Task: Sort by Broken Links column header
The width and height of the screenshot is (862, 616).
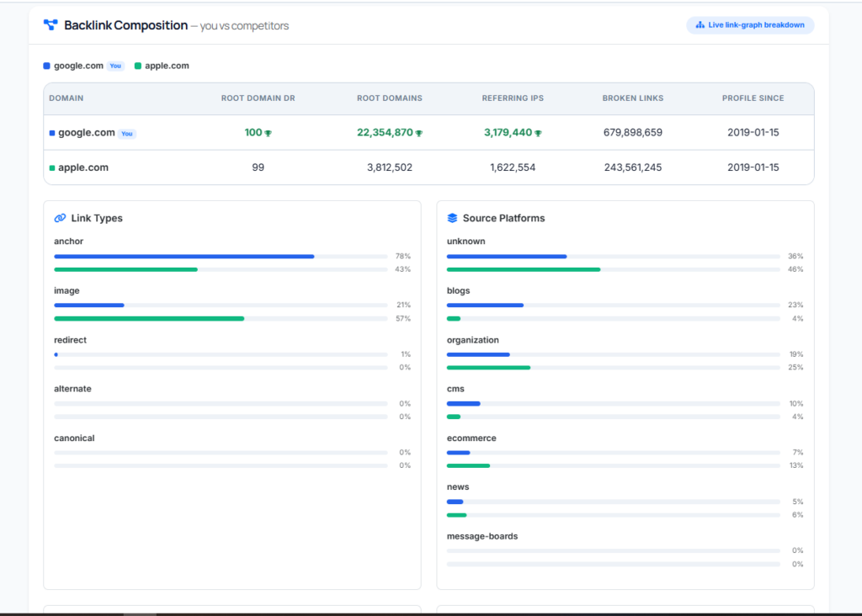Action: (x=633, y=98)
